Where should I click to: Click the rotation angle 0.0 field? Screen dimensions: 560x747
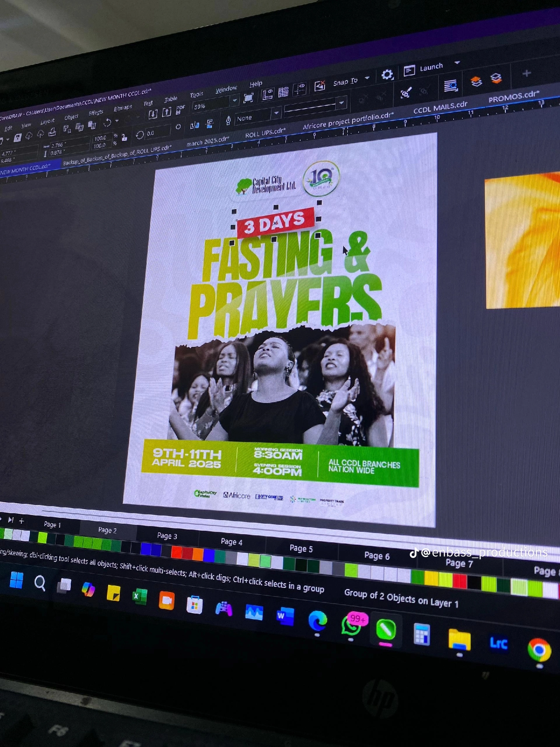click(x=157, y=133)
